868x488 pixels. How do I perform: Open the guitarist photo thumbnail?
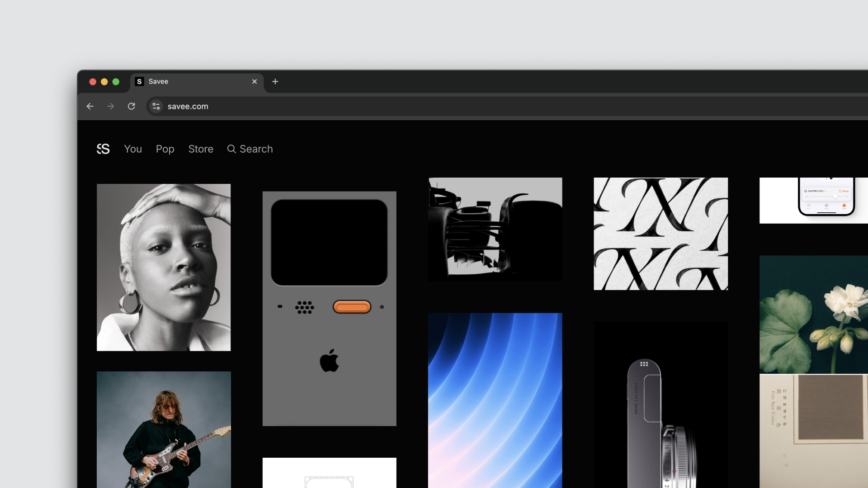(164, 429)
